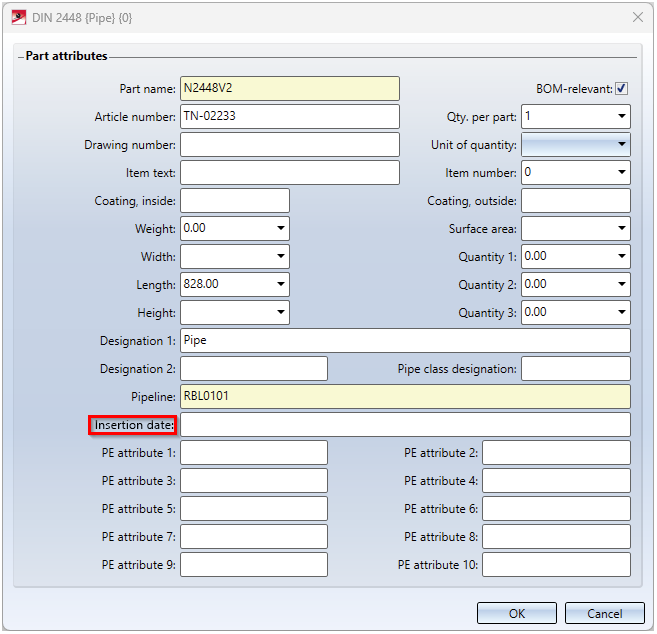Click the Designation 1 field
657x634 pixels.
405,340
